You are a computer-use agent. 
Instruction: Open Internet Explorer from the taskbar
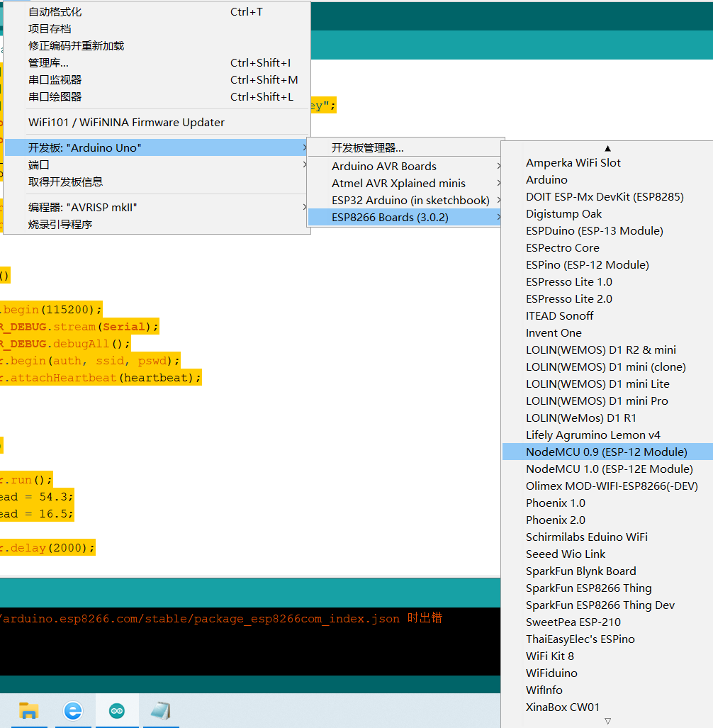73,711
